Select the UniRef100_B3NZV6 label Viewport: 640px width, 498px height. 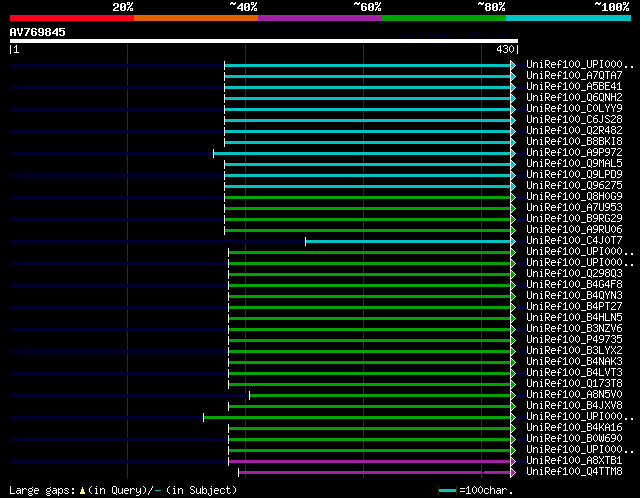click(x=574, y=329)
